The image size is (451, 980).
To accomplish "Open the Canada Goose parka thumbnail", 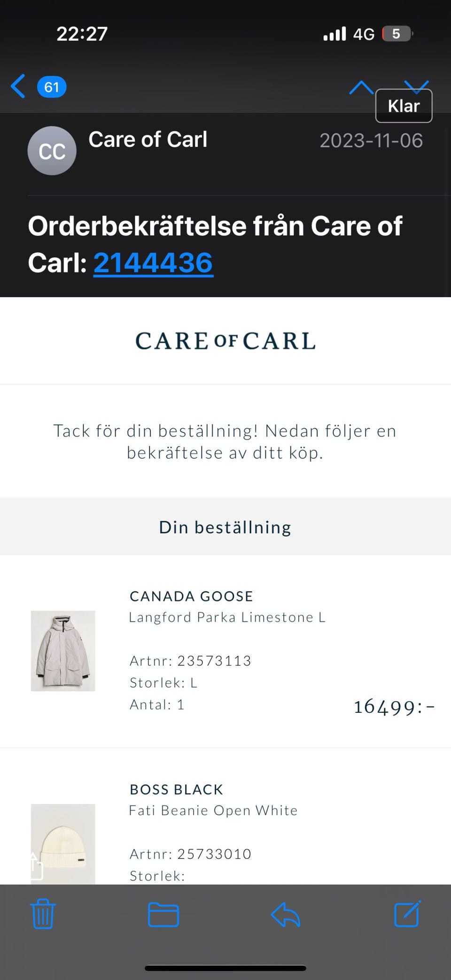I will point(63,651).
